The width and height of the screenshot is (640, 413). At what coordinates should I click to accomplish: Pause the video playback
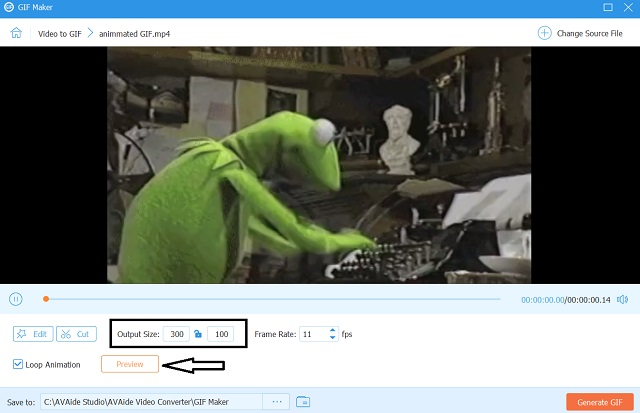coord(16,299)
